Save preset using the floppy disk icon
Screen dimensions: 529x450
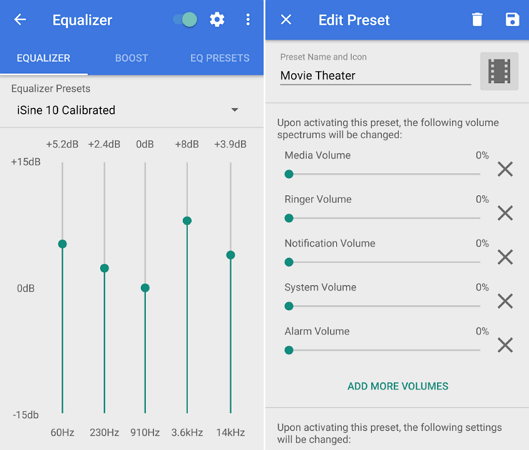tap(512, 20)
